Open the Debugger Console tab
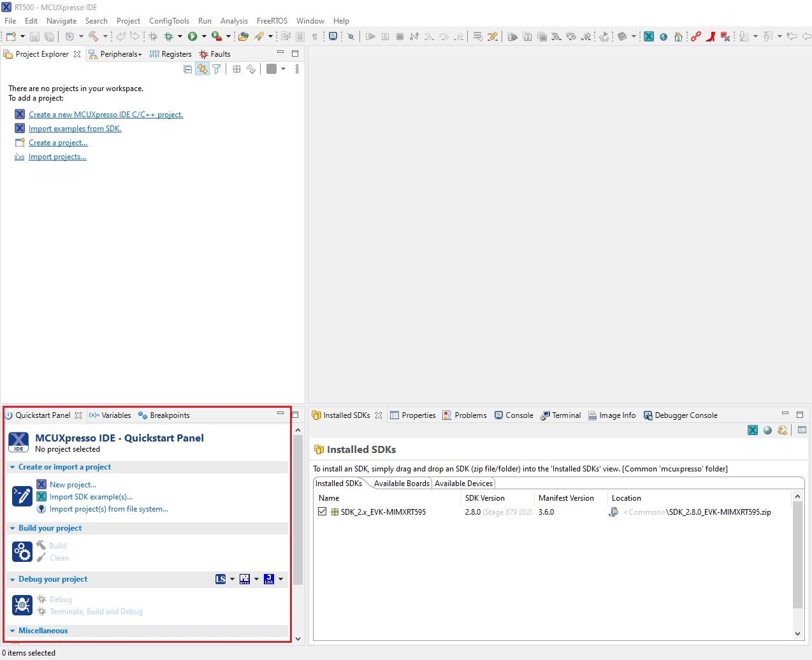 [x=686, y=415]
